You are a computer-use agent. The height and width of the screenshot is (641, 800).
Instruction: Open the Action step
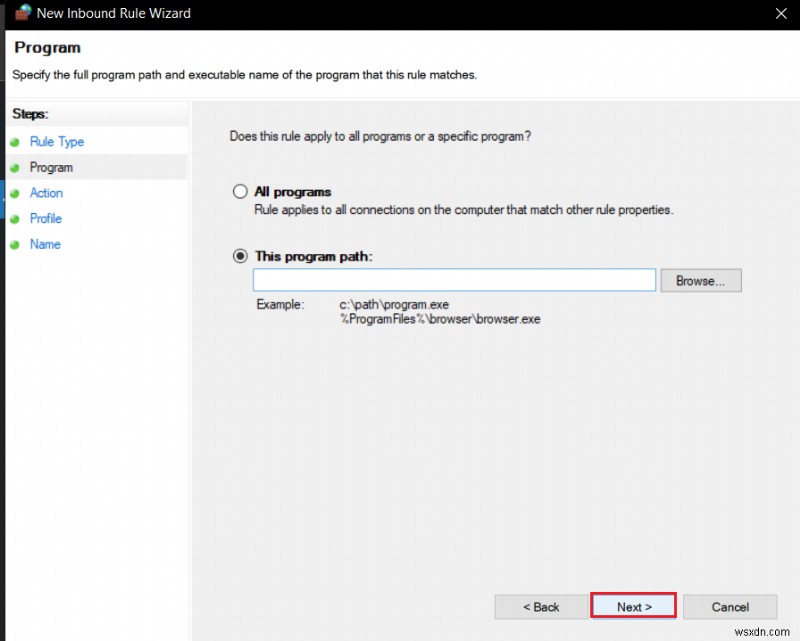pos(46,193)
